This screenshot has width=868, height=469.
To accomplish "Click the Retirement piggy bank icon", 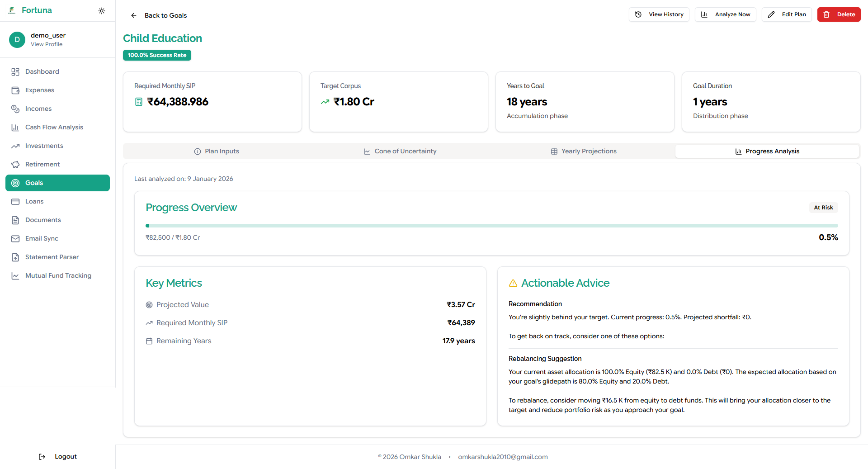I will [15, 165].
